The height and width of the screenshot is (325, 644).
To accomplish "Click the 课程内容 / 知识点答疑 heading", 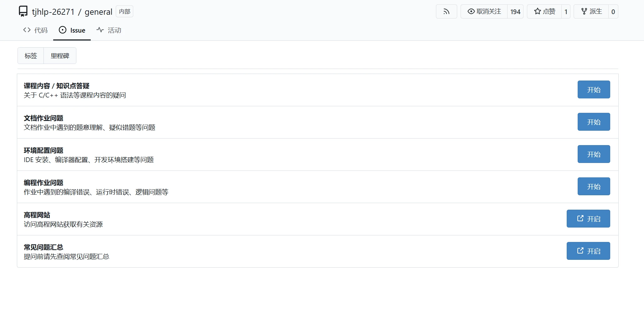I will [57, 86].
